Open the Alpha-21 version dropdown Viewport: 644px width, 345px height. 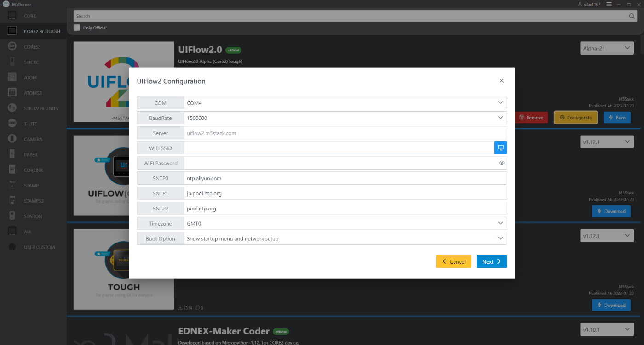tap(606, 48)
